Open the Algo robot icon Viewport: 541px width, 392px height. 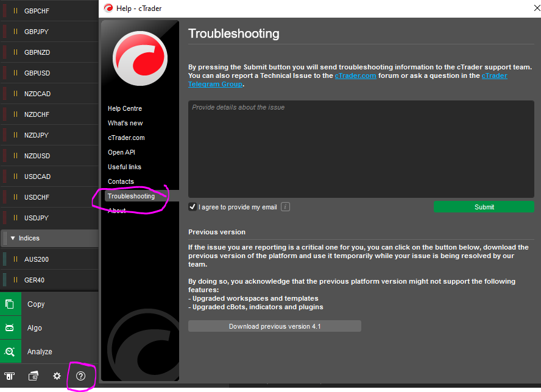click(x=10, y=328)
